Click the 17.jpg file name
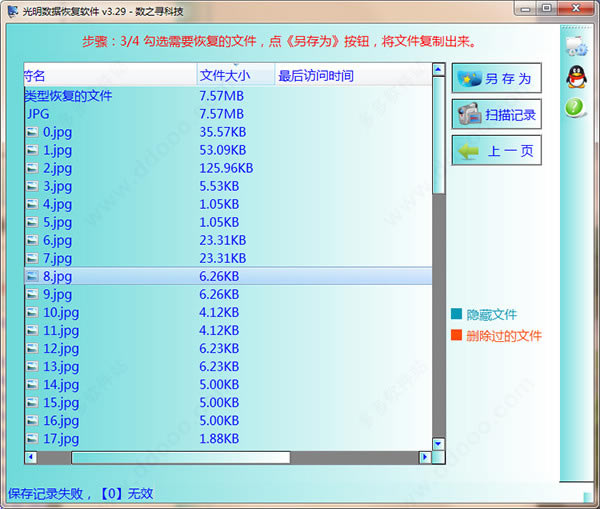Screen dimensions: 600x509 (x=61, y=439)
